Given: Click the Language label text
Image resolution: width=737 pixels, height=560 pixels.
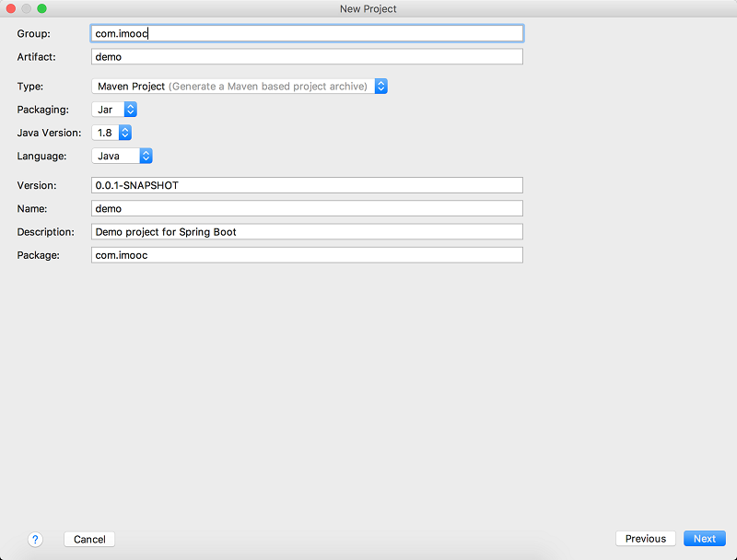Looking at the screenshot, I should pos(41,157).
